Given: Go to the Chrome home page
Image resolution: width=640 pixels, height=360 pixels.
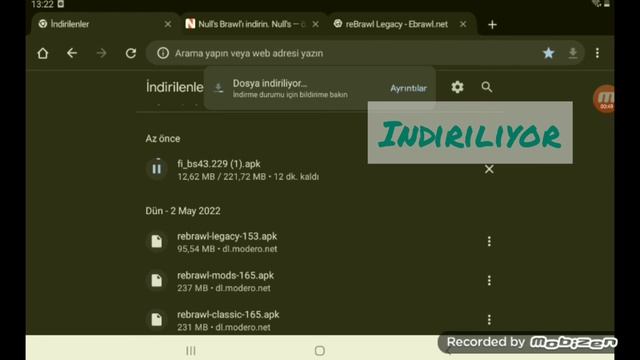Looking at the screenshot, I should click(43, 53).
